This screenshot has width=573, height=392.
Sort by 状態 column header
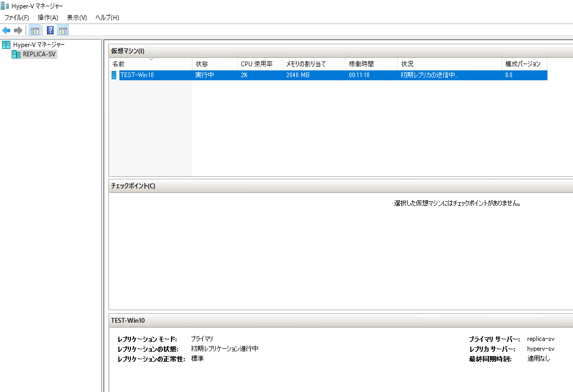point(214,64)
